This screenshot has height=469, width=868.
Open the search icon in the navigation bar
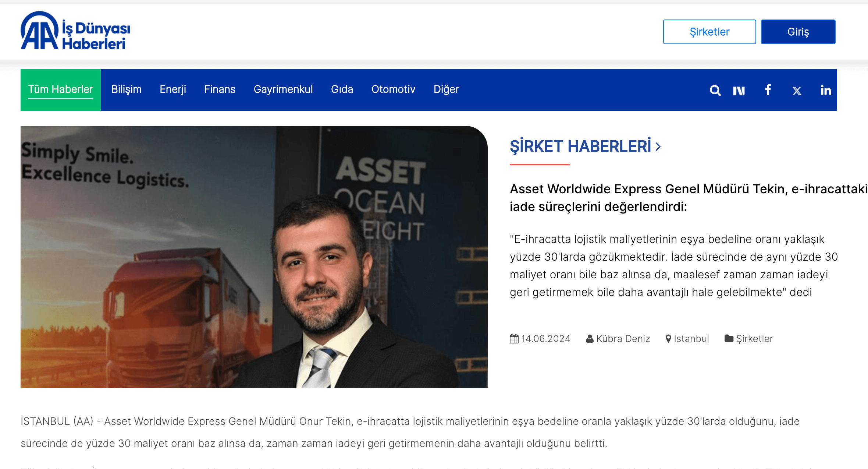[x=715, y=90]
